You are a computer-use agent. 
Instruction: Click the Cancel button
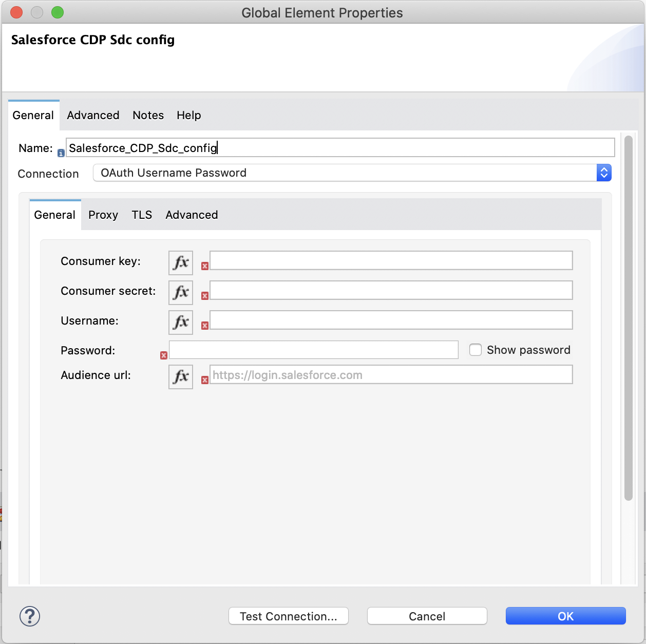tap(427, 616)
